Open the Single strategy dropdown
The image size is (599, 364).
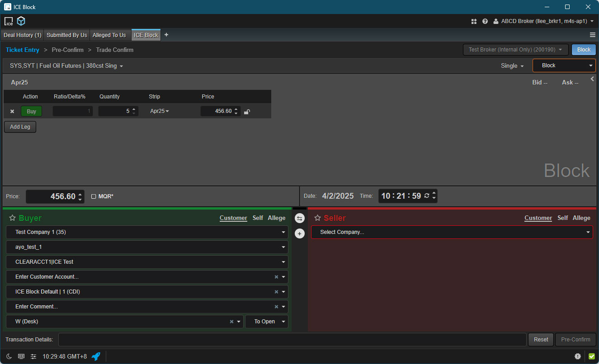tap(512, 66)
